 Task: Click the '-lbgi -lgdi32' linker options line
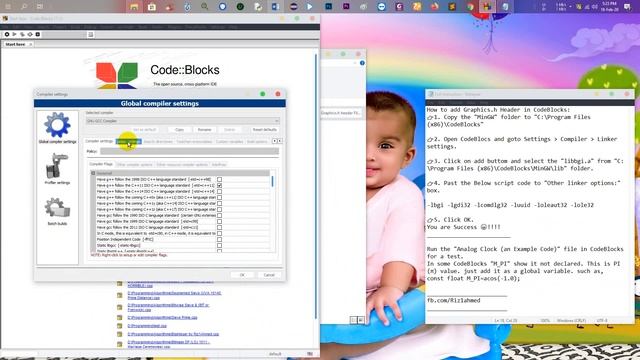tap(510, 205)
